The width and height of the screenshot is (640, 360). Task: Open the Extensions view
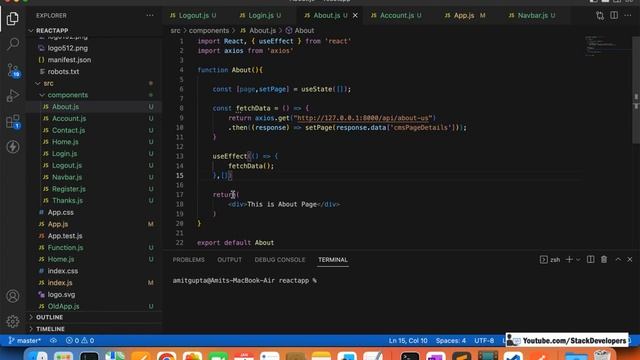(x=13, y=122)
